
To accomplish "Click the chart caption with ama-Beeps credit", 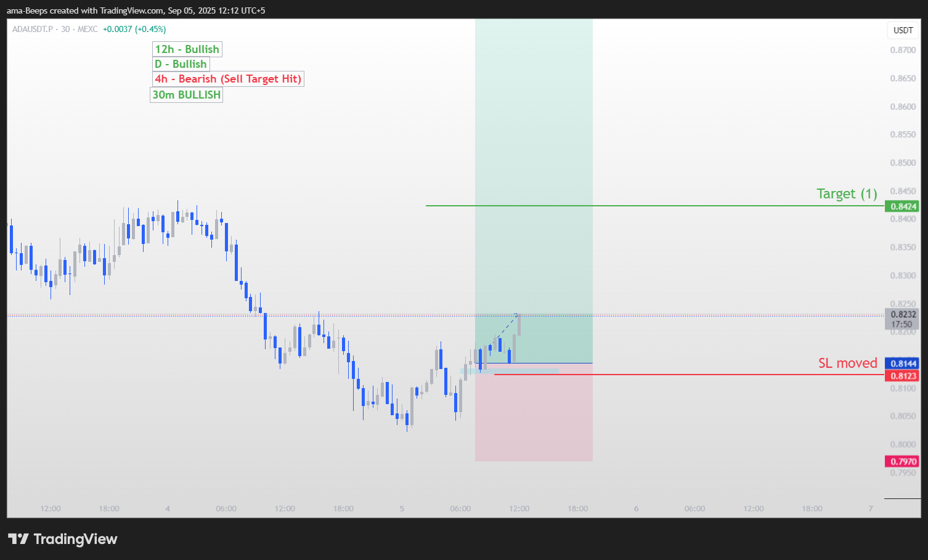I will click(x=136, y=10).
